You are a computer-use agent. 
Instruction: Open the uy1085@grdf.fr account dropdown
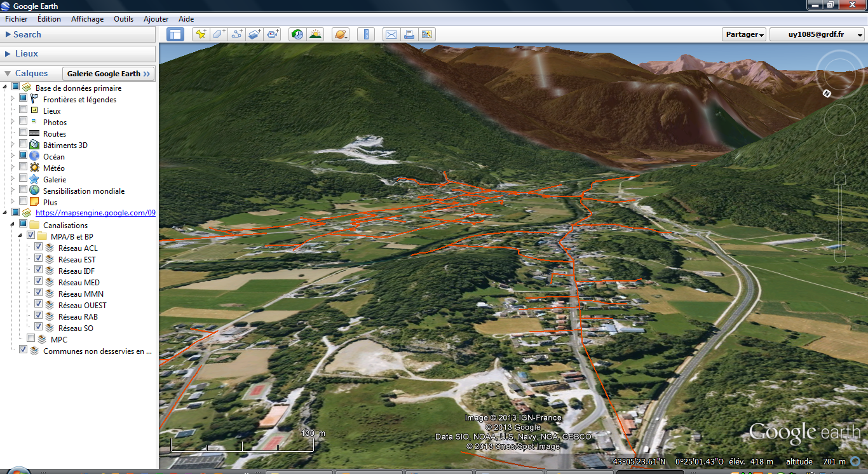[817, 34]
